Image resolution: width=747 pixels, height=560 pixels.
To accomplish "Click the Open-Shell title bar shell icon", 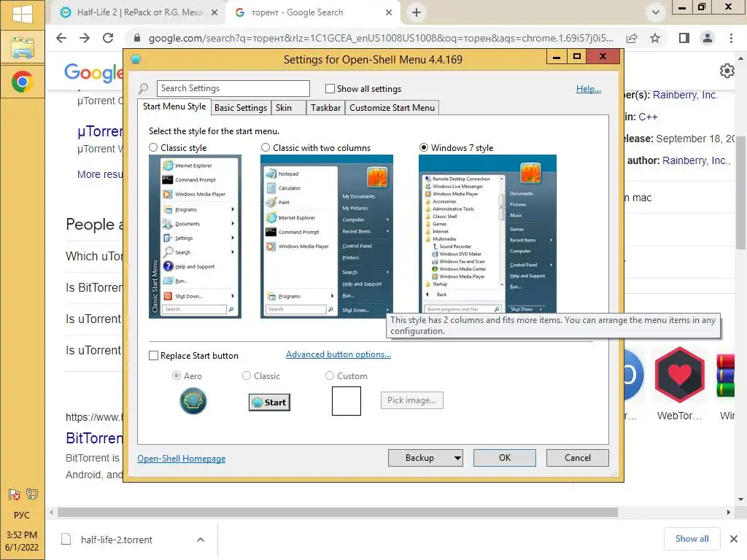I will (x=136, y=59).
